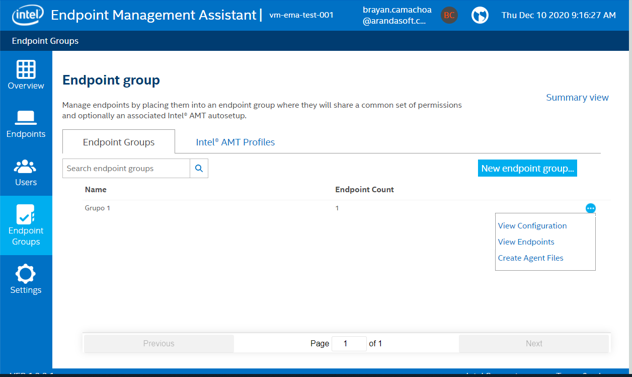Screen dimensions: 632x377
Task: Click the Endpoint Management Assistant title
Action: [x=154, y=15]
